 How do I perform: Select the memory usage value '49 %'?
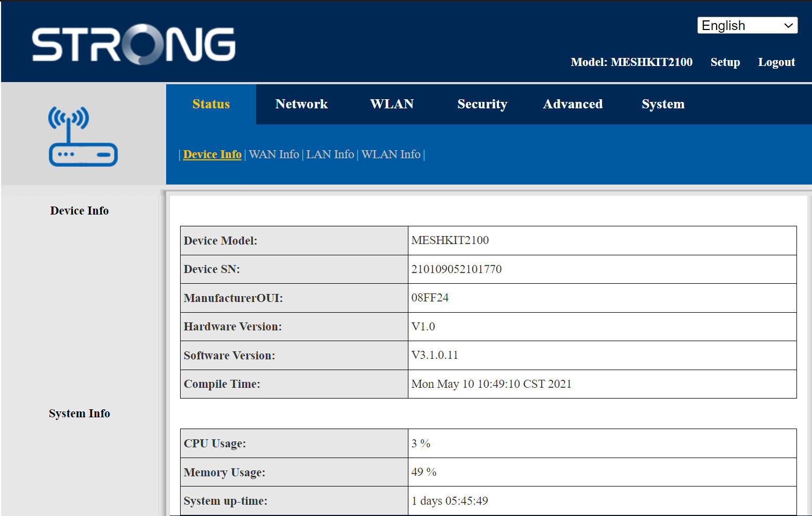click(x=424, y=472)
